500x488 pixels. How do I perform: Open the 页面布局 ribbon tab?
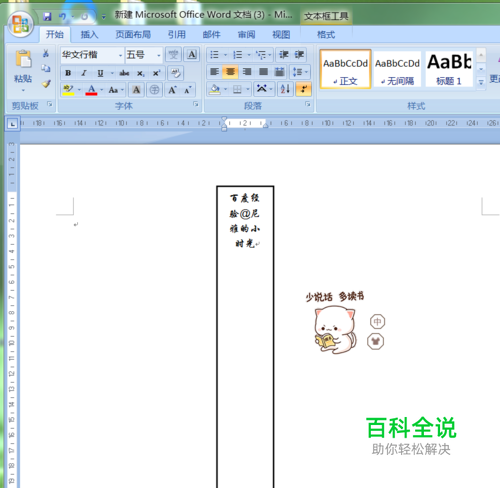pos(133,34)
